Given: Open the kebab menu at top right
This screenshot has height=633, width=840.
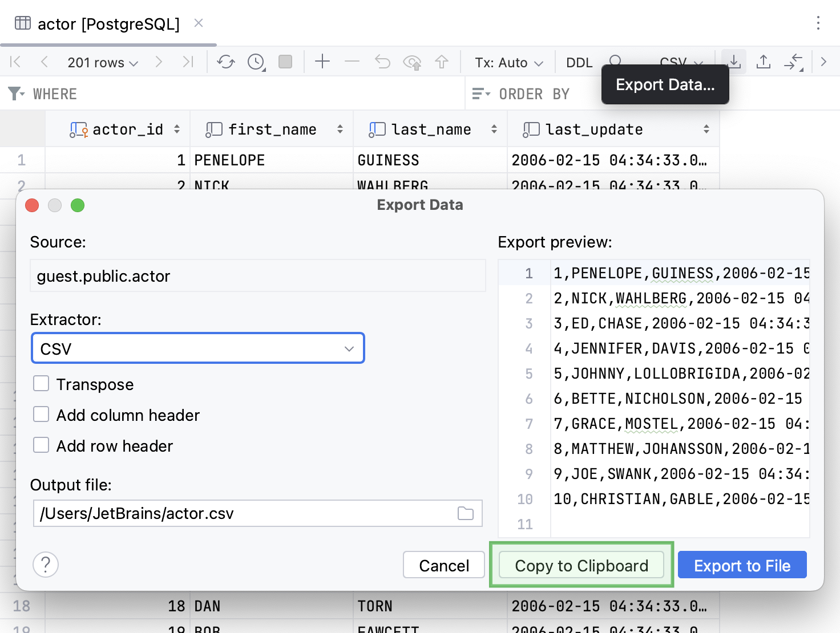Looking at the screenshot, I should click(818, 23).
